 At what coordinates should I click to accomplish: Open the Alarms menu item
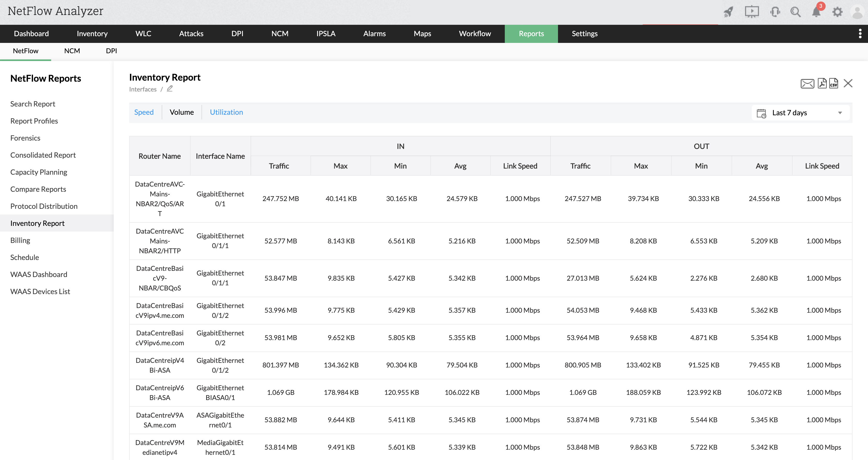[374, 34]
